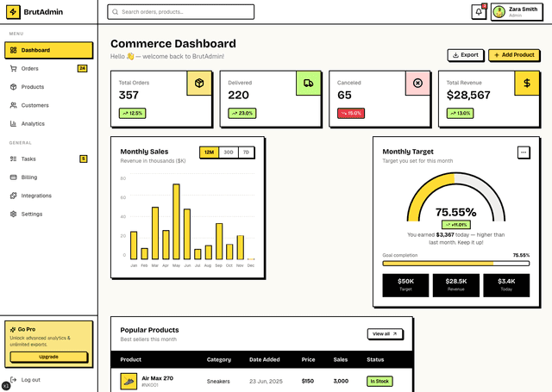
Task: Click Zara Smith's avatar picture
Action: 499,12
